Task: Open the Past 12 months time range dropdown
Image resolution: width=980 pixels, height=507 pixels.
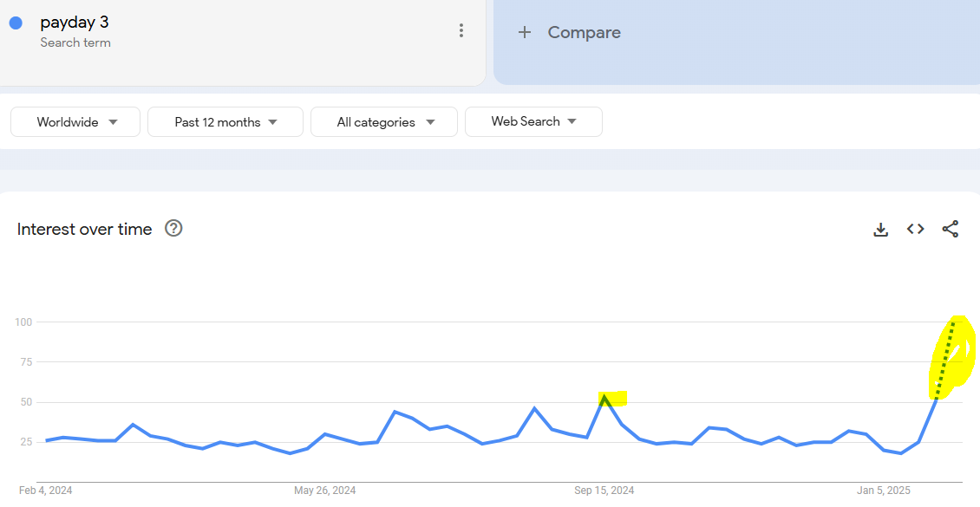Action: pos(225,122)
